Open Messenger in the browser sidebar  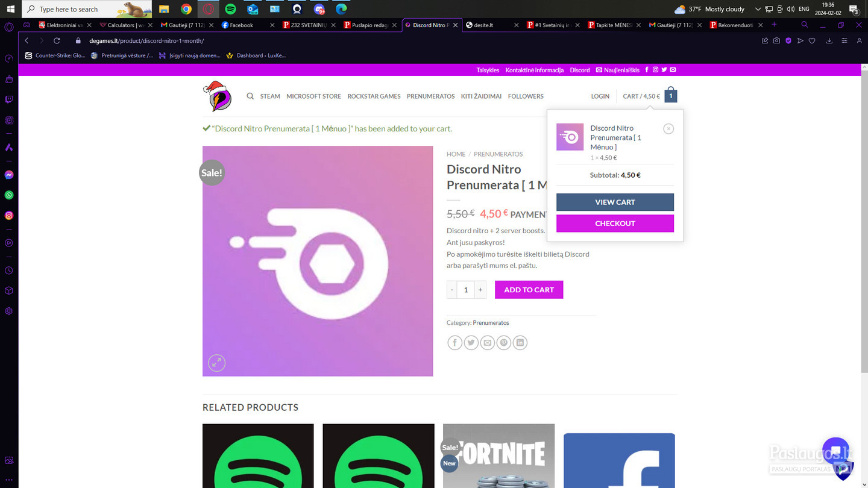tap(9, 175)
